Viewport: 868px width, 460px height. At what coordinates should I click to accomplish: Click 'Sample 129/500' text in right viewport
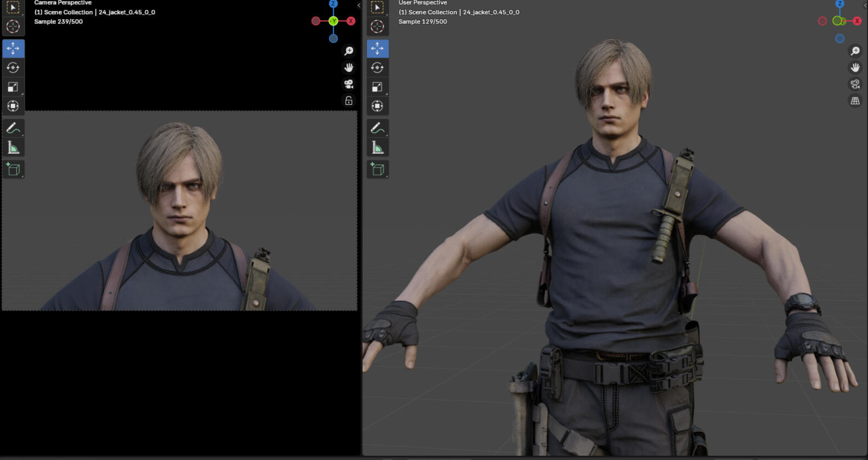pyautogui.click(x=422, y=21)
